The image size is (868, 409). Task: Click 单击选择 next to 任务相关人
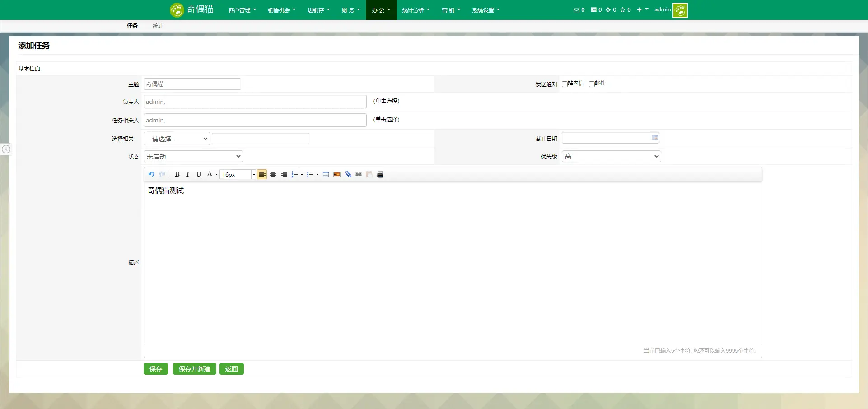(x=386, y=120)
